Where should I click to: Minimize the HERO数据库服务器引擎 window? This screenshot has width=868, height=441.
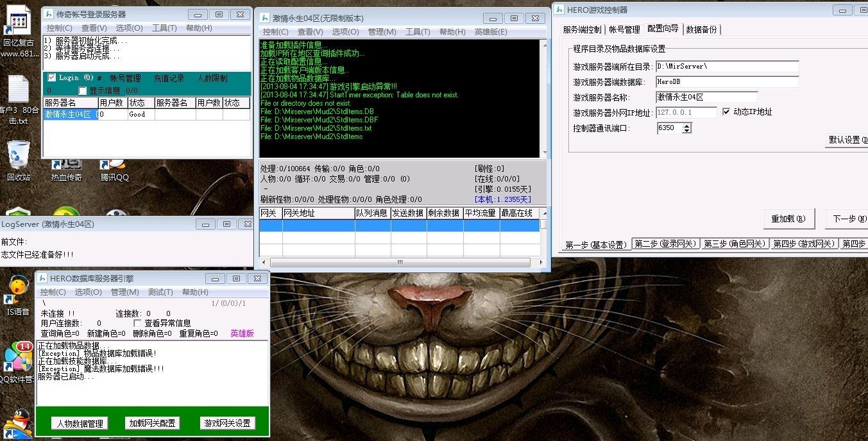(x=215, y=278)
